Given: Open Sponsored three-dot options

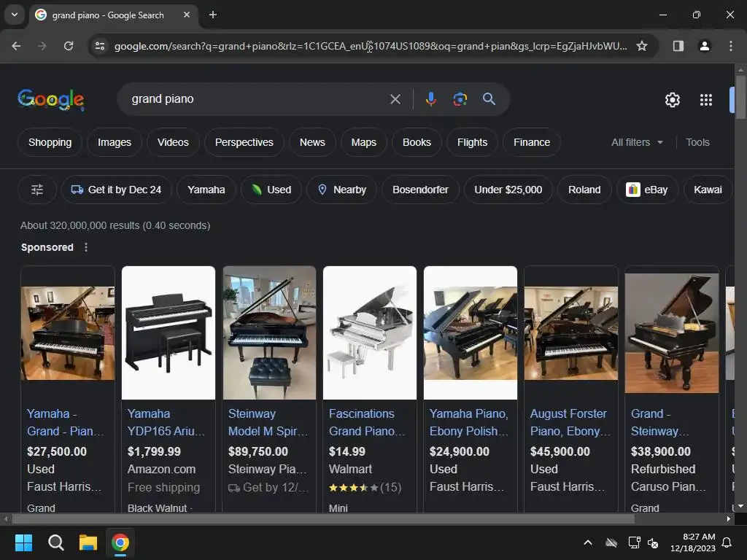Looking at the screenshot, I should click(86, 247).
